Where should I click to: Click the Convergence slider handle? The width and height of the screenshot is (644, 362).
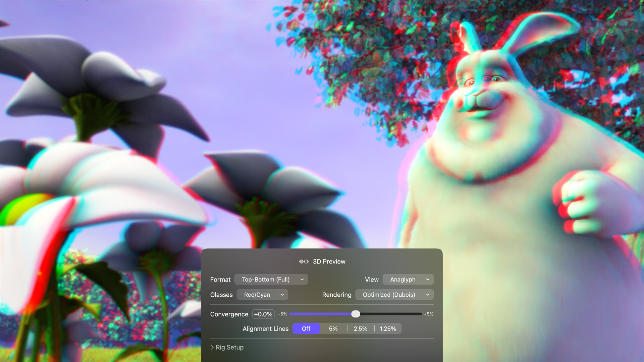356,314
